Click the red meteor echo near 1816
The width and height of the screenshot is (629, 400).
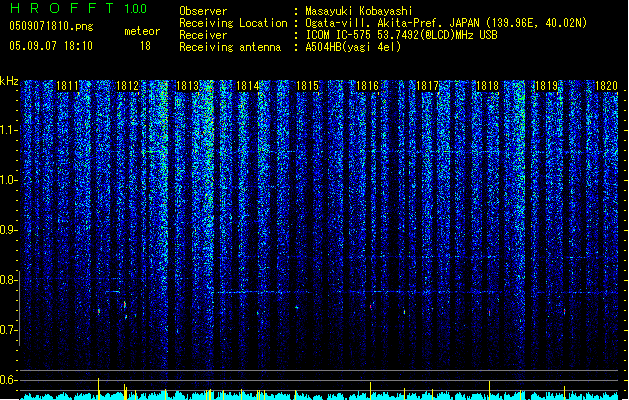point(371,307)
